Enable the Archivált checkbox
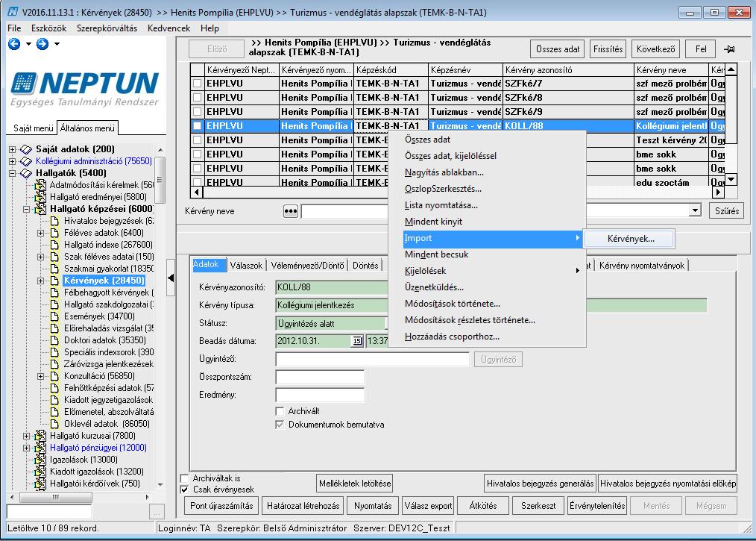Screen dimensions: 756x541 point(280,411)
